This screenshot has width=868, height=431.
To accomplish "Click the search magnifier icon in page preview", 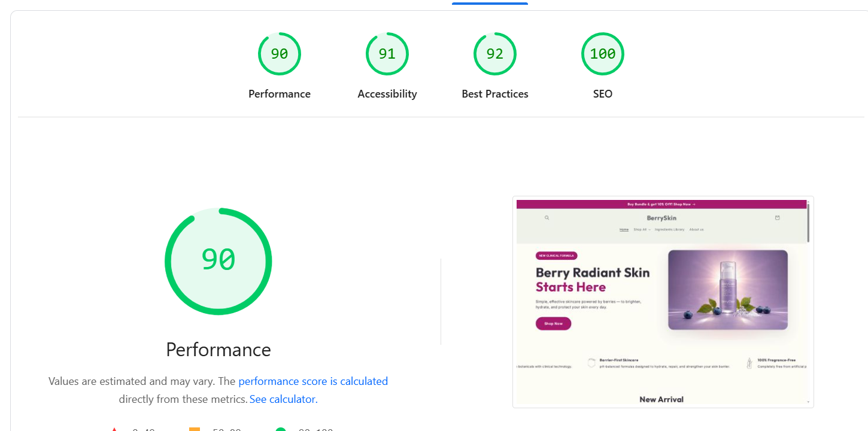I will click(547, 218).
